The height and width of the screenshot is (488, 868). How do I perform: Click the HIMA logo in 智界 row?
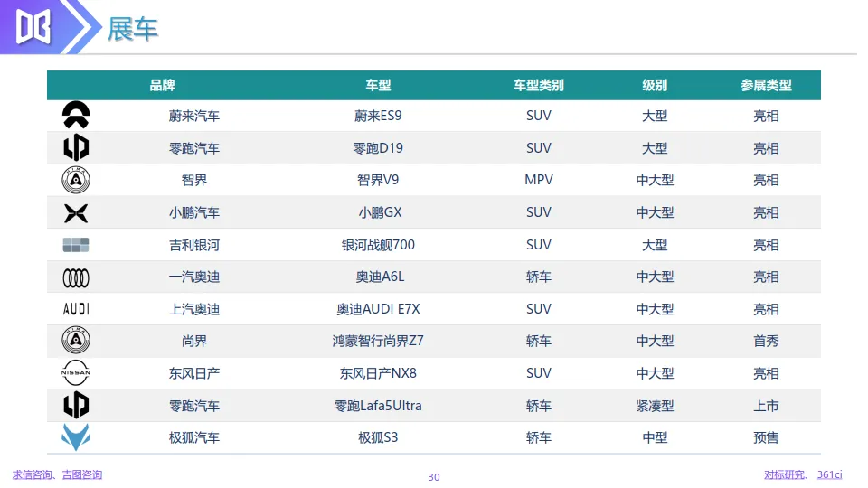click(76, 180)
